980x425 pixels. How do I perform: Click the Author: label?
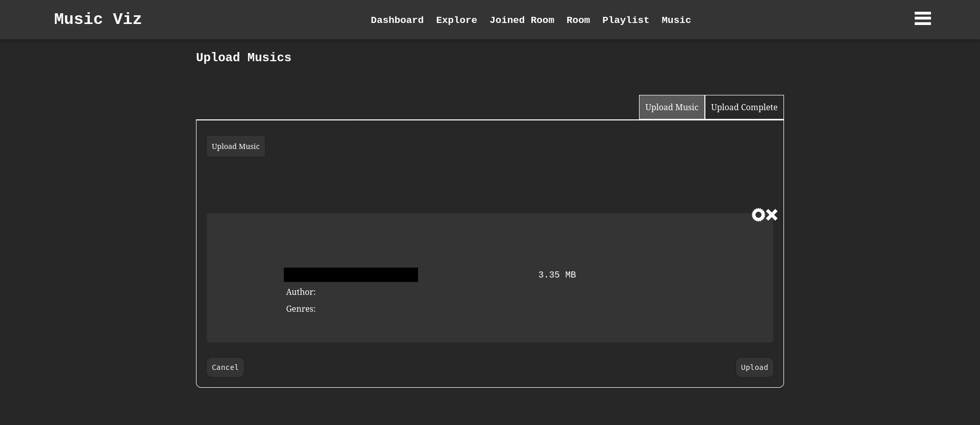pos(301,292)
